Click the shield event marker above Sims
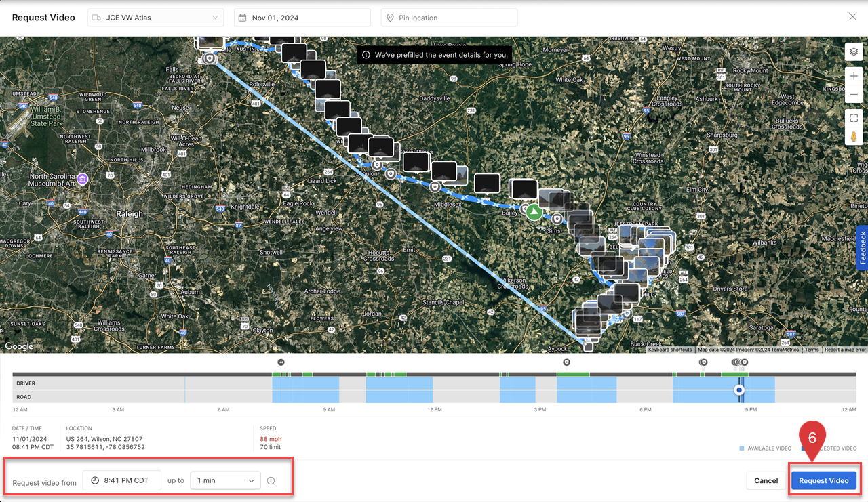Image resolution: width=868 pixels, height=502 pixels. tap(557, 219)
